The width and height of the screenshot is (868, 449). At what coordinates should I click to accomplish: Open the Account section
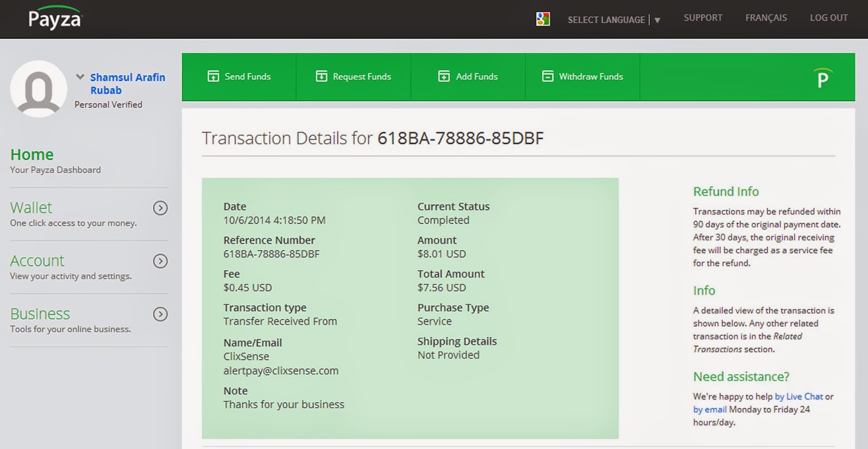[37, 261]
